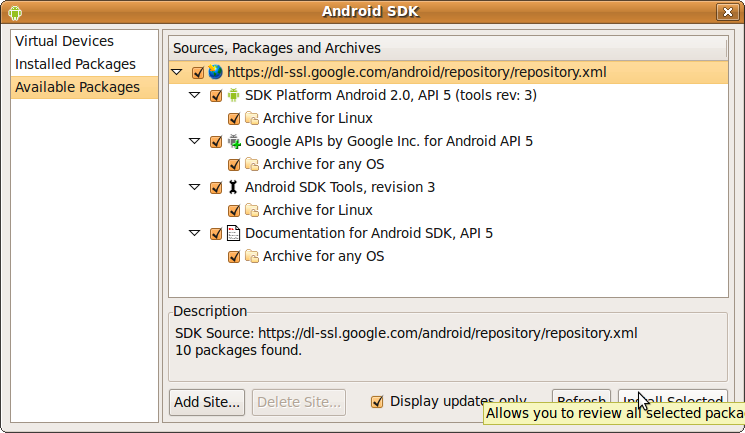Image resolution: width=745 pixels, height=433 pixels.
Task: Click the green Android icon for SDK Platform
Action: 233,95
